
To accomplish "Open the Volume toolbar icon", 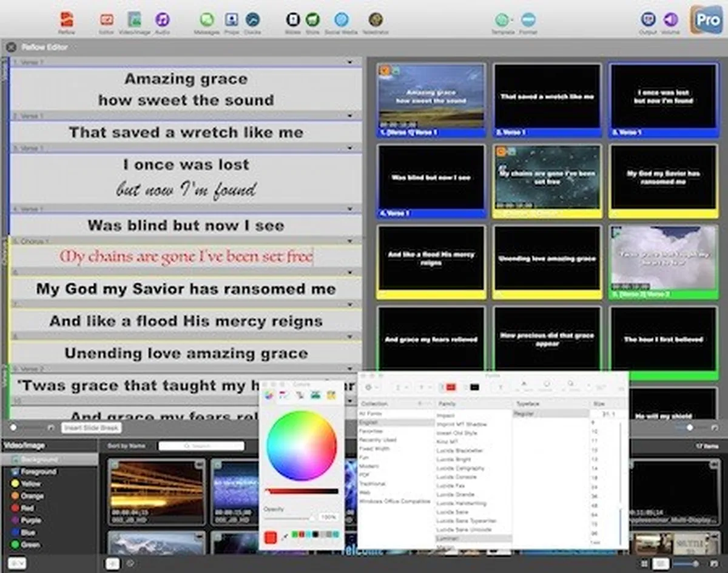I will click(670, 20).
